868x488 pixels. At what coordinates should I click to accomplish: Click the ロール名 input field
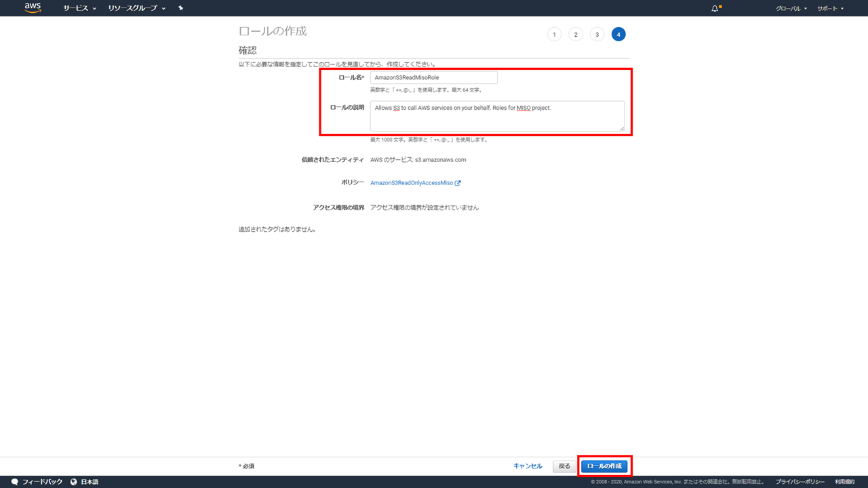pyautogui.click(x=433, y=78)
